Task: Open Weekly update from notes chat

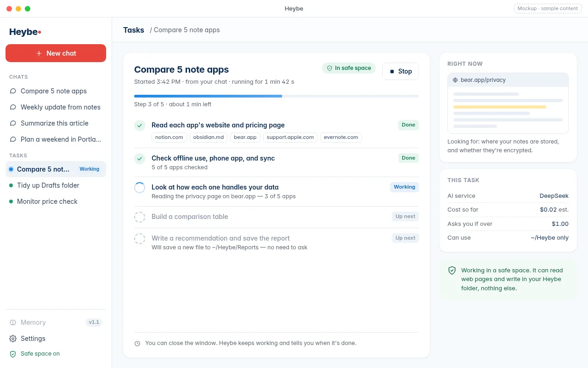Action: tap(56, 107)
